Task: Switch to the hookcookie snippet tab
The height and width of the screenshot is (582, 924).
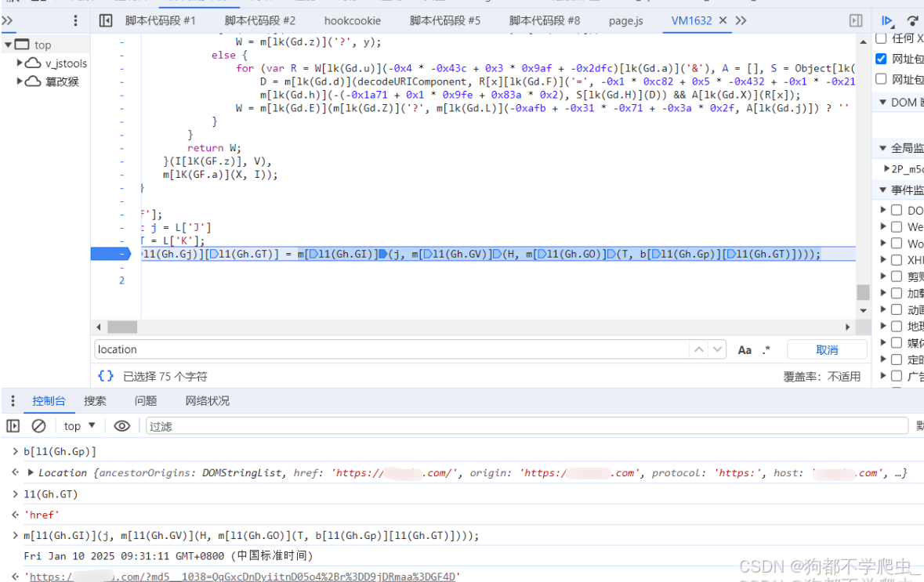Action: 352,21
